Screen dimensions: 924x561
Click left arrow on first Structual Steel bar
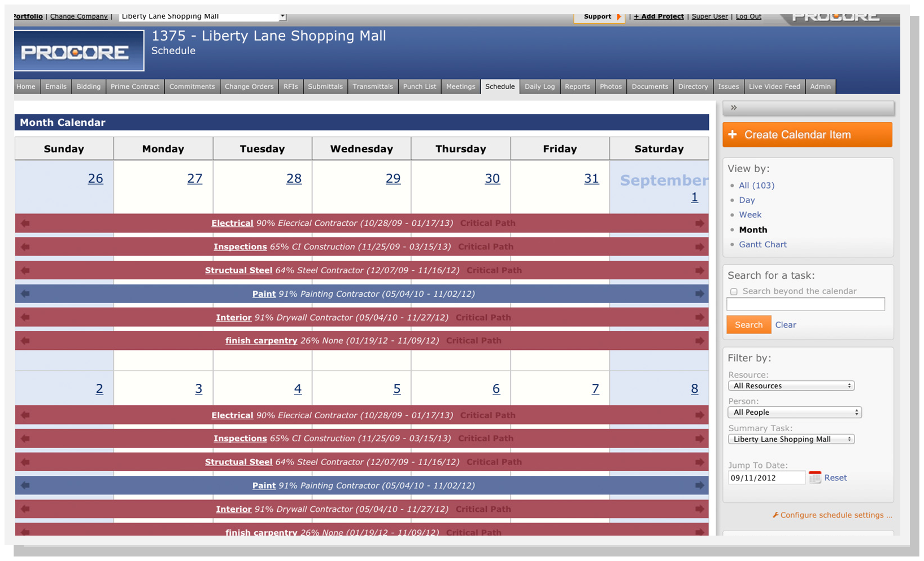tap(25, 270)
